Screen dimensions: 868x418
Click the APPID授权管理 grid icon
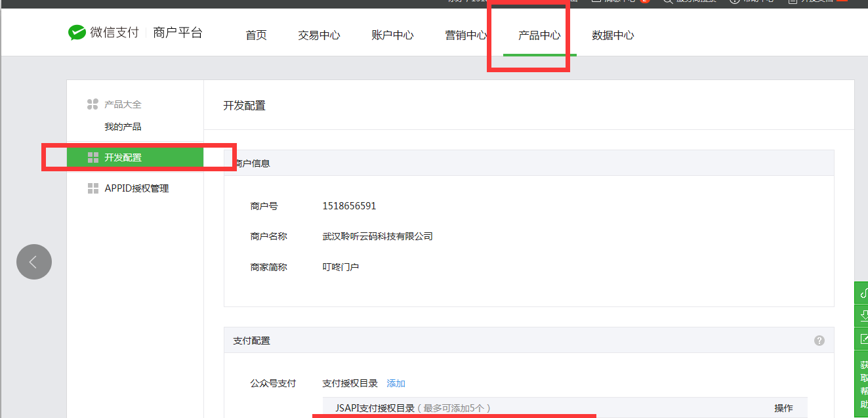pyautogui.click(x=93, y=188)
